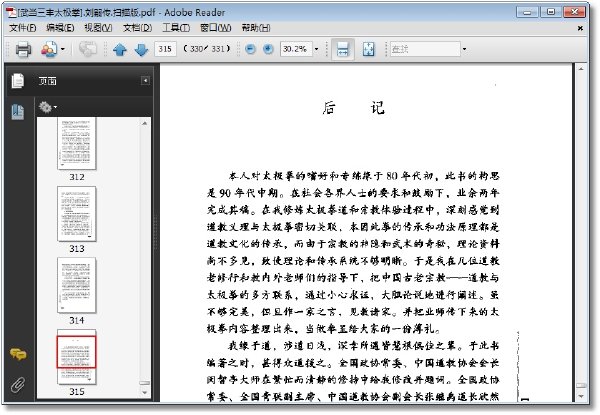Select page 313 thumbnail
This screenshot has width=600, height=415.
coord(77,214)
